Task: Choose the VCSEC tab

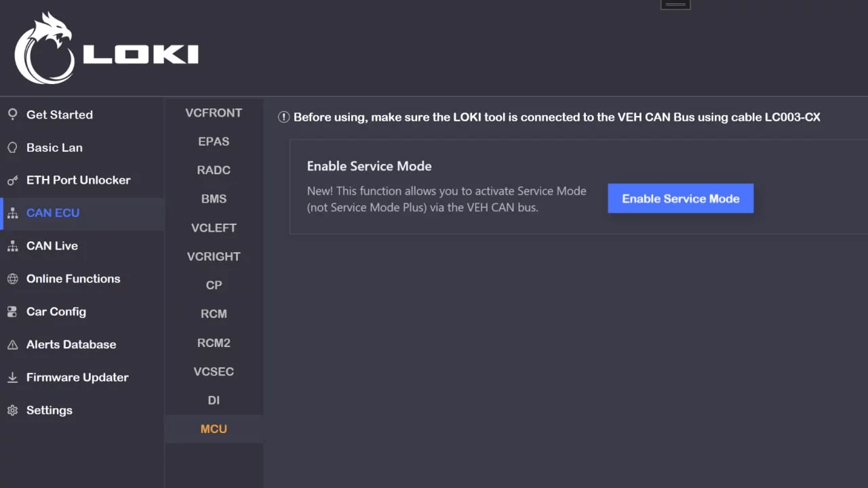Action: pos(214,371)
